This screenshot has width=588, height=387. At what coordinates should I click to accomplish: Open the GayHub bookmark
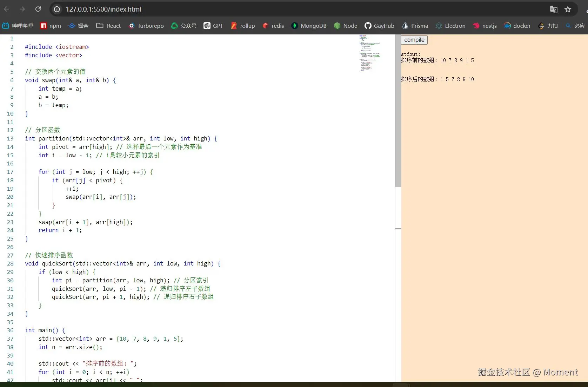pyautogui.click(x=380, y=26)
